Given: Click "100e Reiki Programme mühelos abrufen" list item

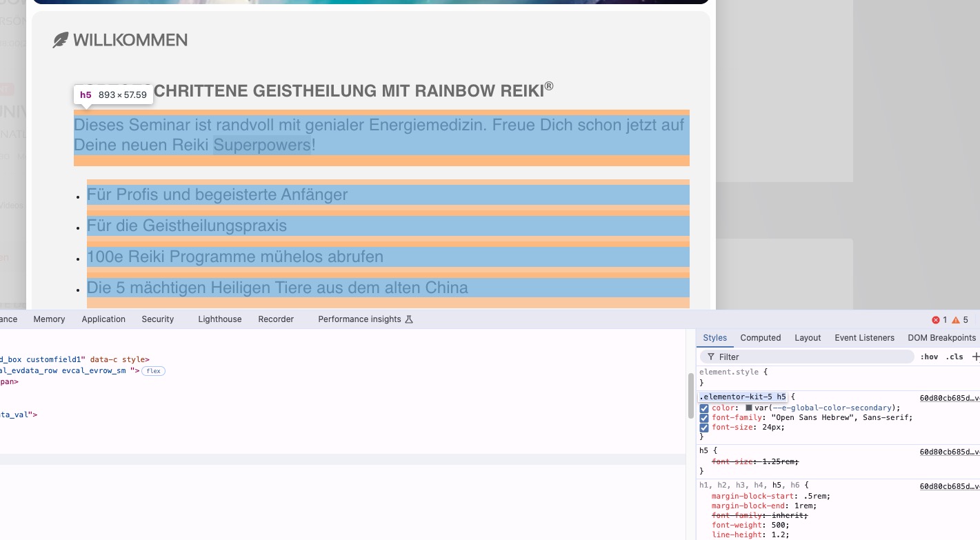Looking at the screenshot, I should 235,257.
